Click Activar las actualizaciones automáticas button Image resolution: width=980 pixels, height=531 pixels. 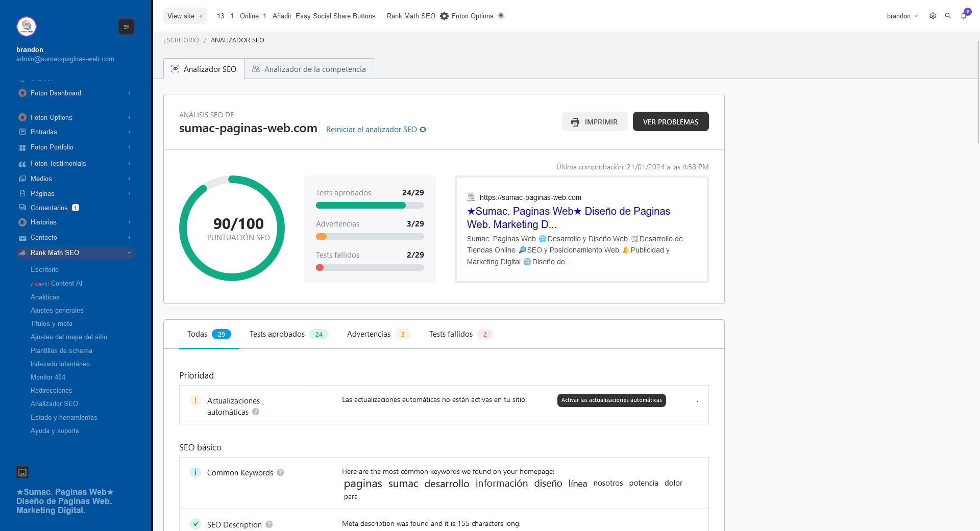coord(611,400)
